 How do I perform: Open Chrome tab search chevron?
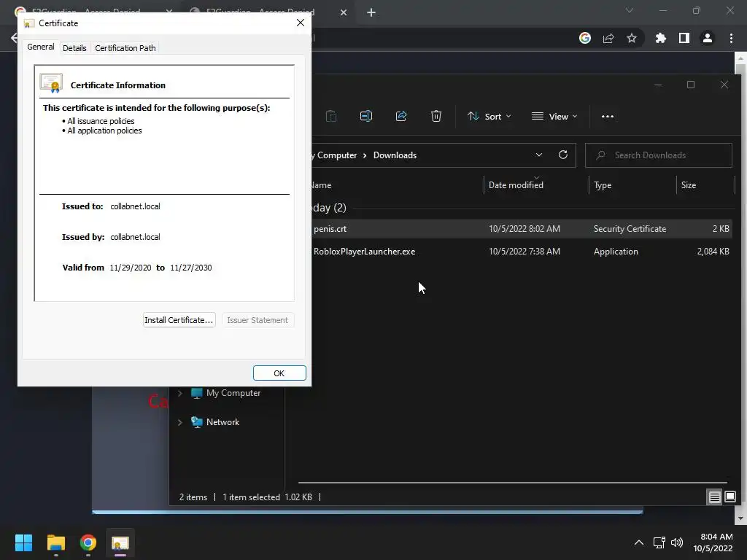coord(630,10)
